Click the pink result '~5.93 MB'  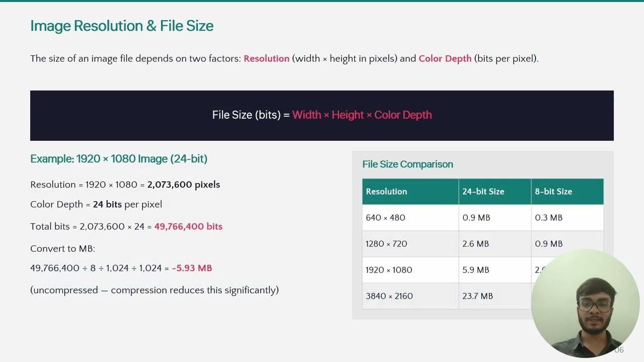pos(192,268)
